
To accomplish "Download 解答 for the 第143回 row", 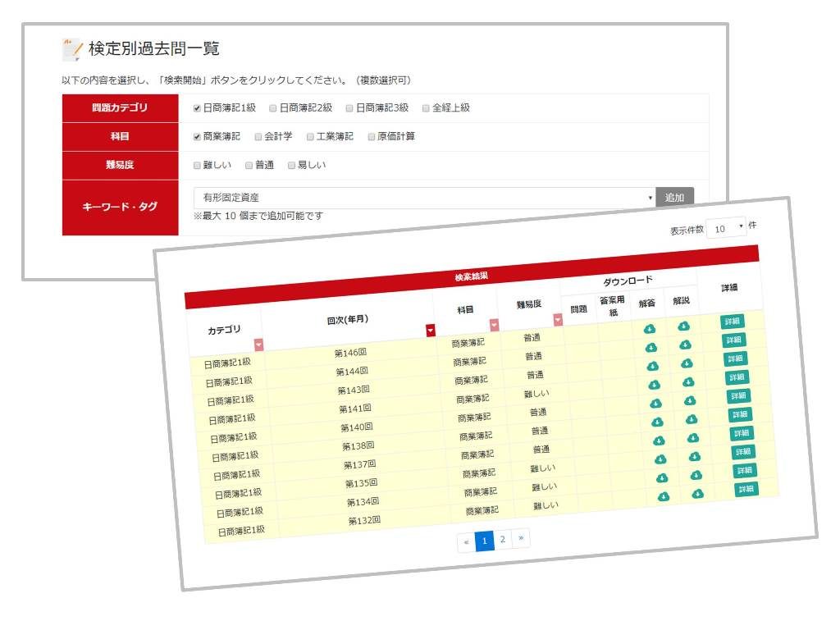I will [652, 367].
